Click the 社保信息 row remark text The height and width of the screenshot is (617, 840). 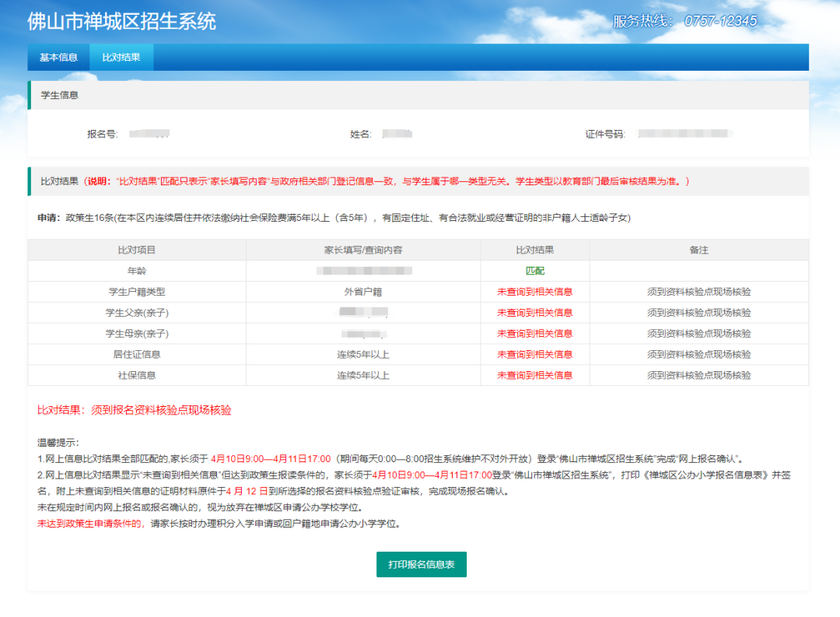coord(698,375)
